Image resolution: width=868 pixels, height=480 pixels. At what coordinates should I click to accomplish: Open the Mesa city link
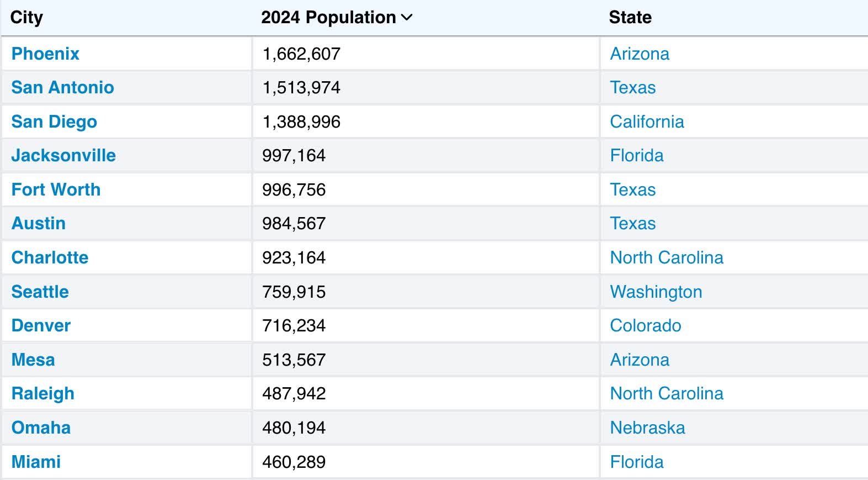tap(33, 360)
